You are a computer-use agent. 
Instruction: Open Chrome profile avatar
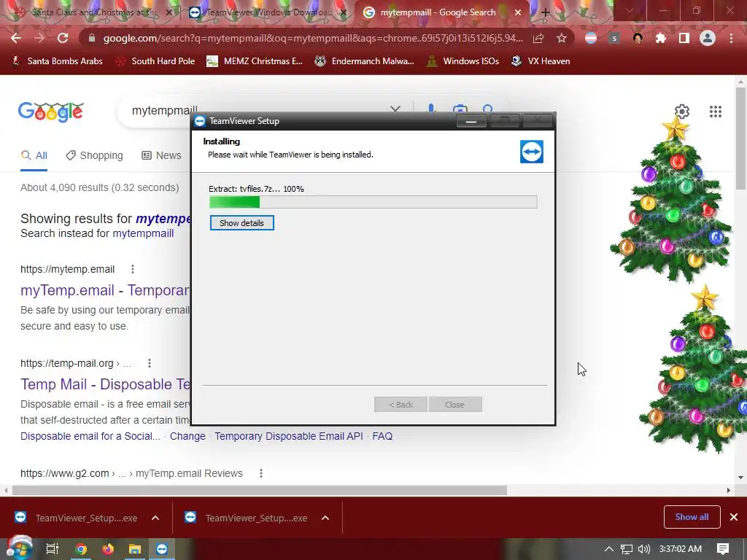pos(708,38)
